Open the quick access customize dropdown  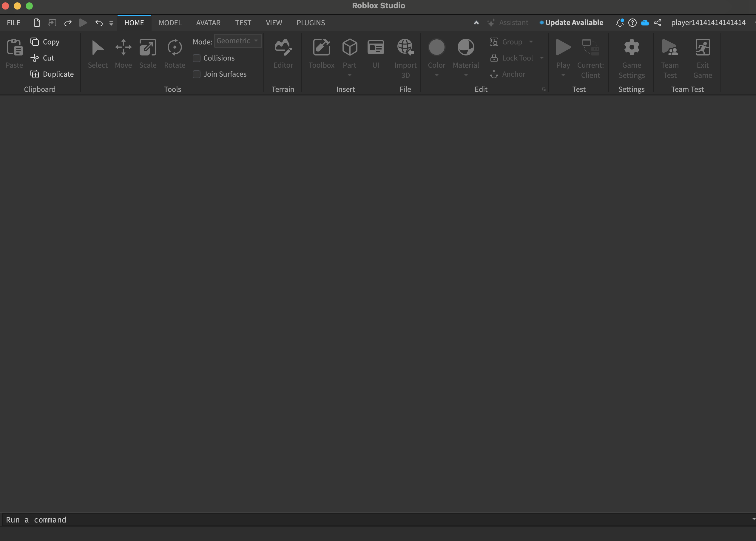coord(111,23)
